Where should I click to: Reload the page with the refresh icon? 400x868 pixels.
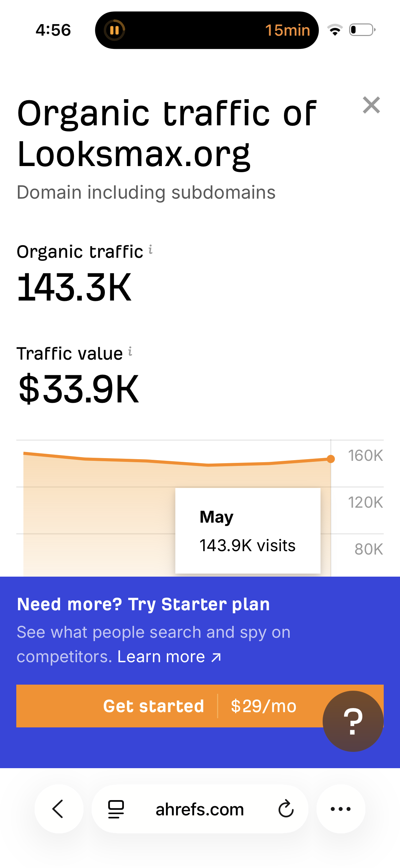point(286,809)
